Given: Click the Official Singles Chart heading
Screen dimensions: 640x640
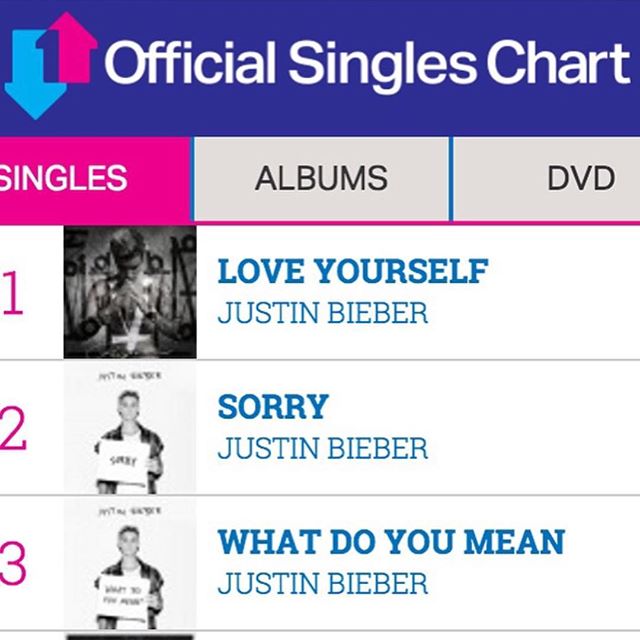Looking at the screenshot, I should click(367, 63).
